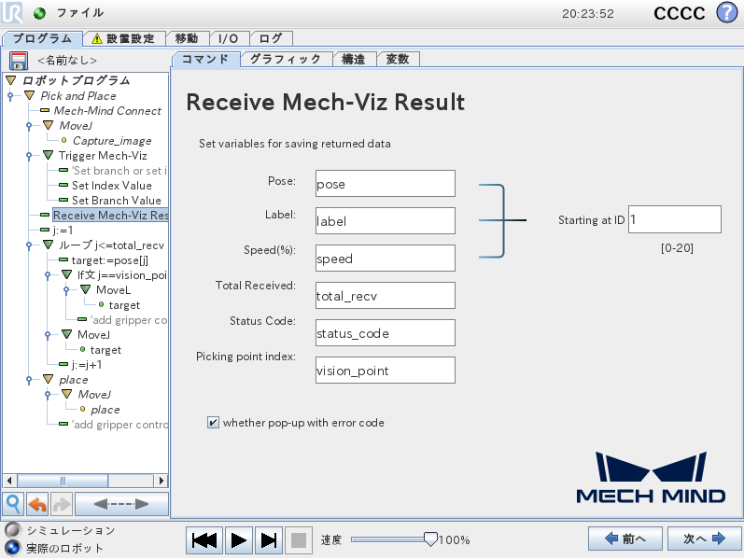Switch to the 設置設定 tab

(x=124, y=38)
